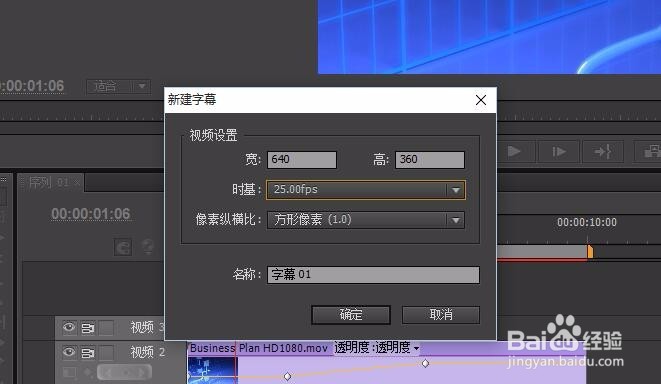
Task: Click the name field containing 字幕 01
Action: [373, 274]
